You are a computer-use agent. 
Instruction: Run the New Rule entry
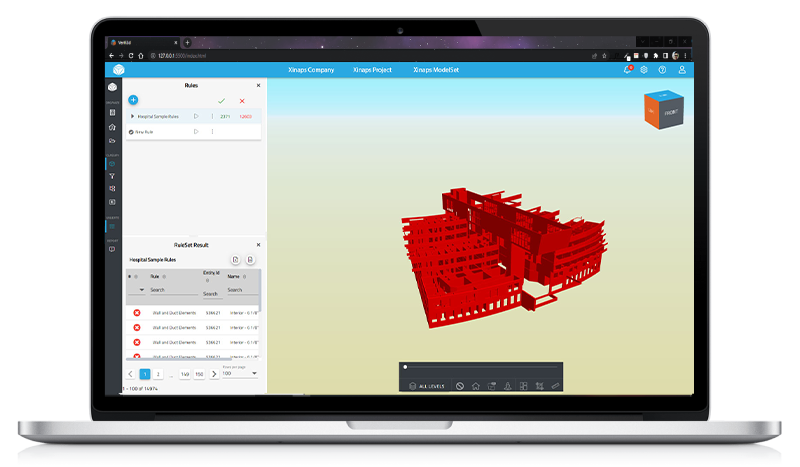[x=196, y=132]
